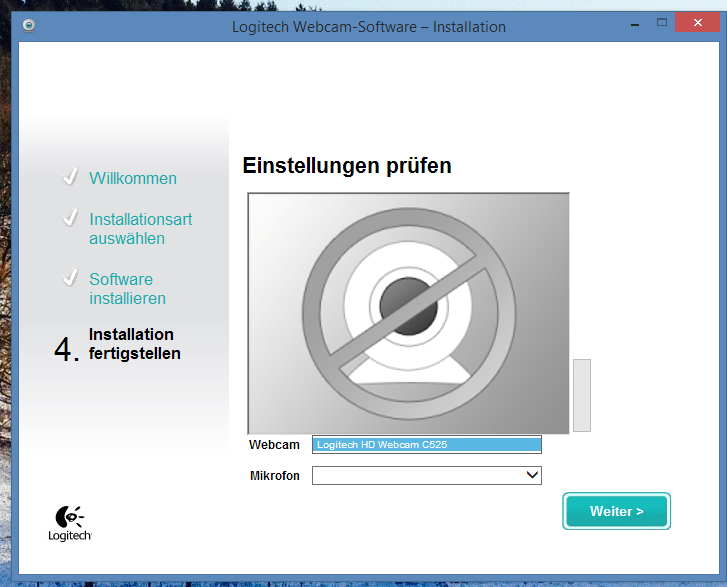
Task: Select the Software installieren step
Action: click(128, 289)
